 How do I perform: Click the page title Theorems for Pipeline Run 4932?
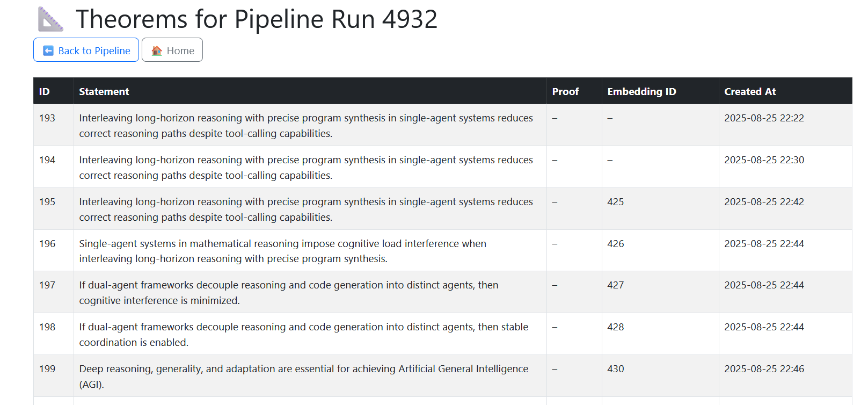pyautogui.click(x=257, y=19)
